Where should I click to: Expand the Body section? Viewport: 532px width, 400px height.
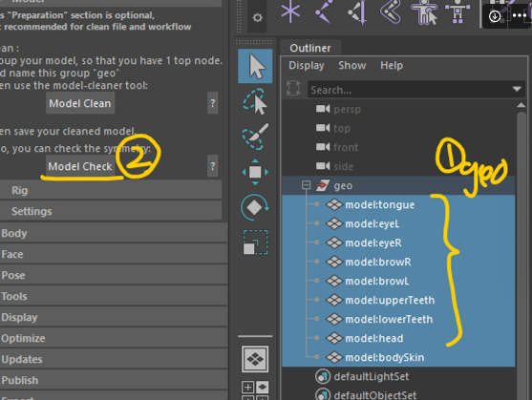click(114, 233)
